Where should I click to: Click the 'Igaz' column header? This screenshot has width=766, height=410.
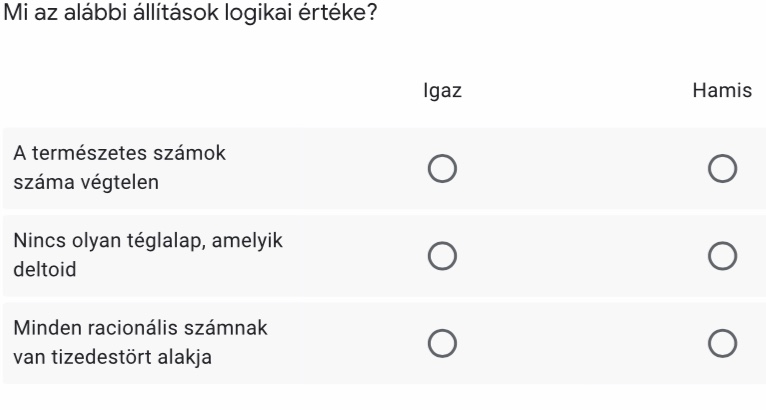point(442,90)
